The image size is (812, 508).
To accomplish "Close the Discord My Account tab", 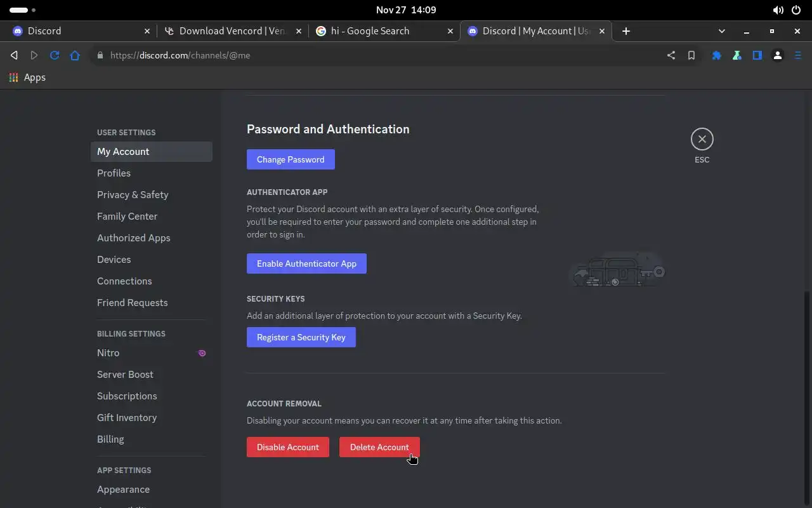I will pyautogui.click(x=602, y=31).
